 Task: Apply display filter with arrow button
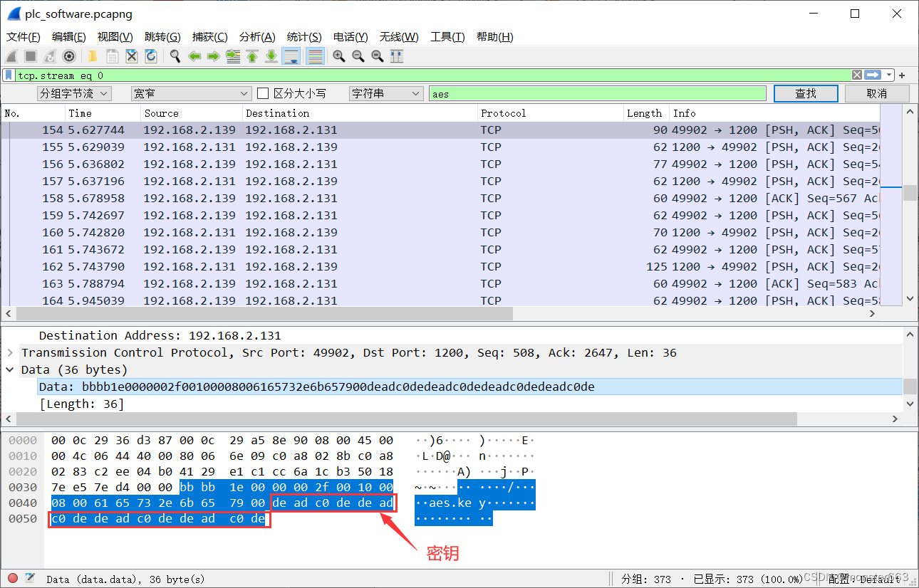(x=873, y=75)
